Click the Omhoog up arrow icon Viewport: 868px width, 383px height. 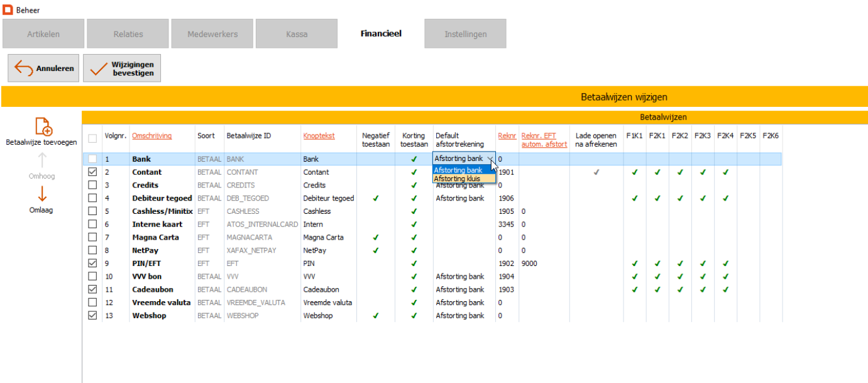click(x=42, y=160)
